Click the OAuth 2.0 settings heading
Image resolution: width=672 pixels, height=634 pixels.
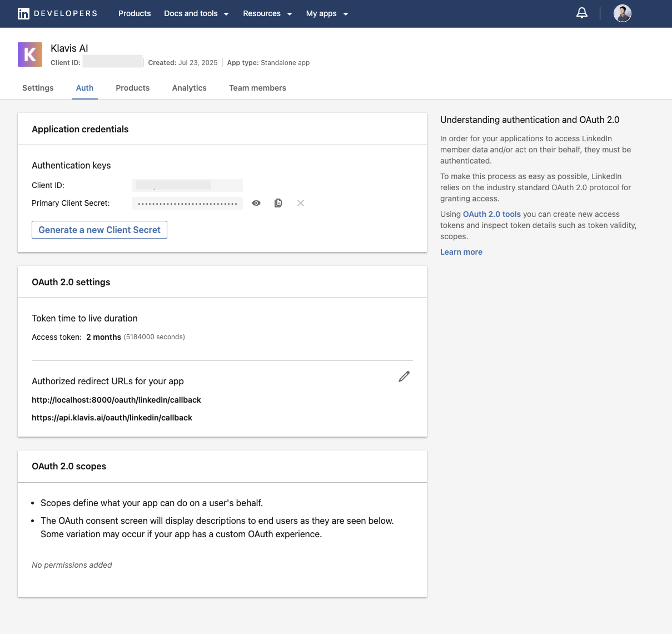(71, 282)
